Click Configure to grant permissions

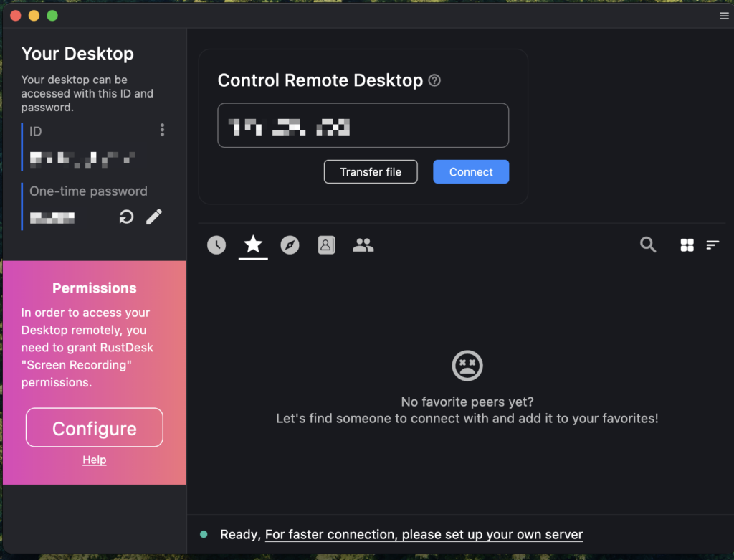(x=95, y=428)
